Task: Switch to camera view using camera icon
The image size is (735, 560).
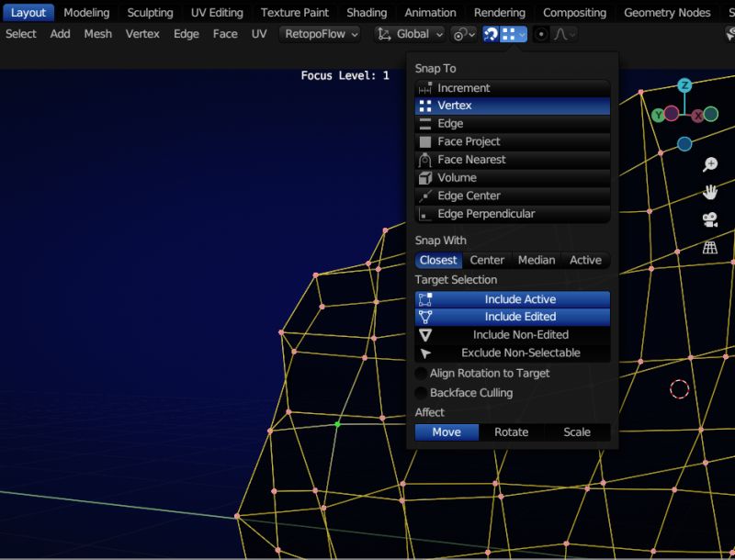Action: [709, 218]
